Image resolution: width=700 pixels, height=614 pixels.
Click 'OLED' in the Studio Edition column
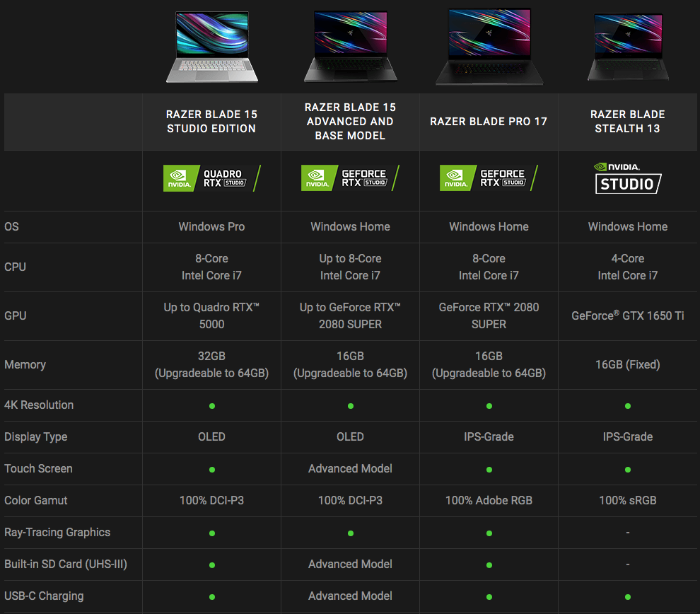click(211, 436)
